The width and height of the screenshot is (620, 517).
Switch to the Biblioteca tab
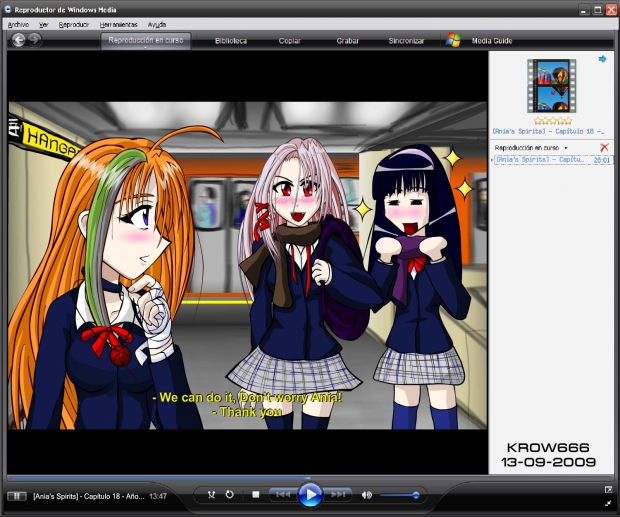tap(231, 41)
